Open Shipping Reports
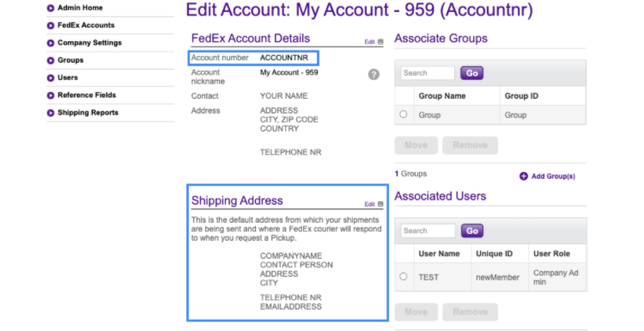This screenshot has height=331, width=644. pos(88,113)
